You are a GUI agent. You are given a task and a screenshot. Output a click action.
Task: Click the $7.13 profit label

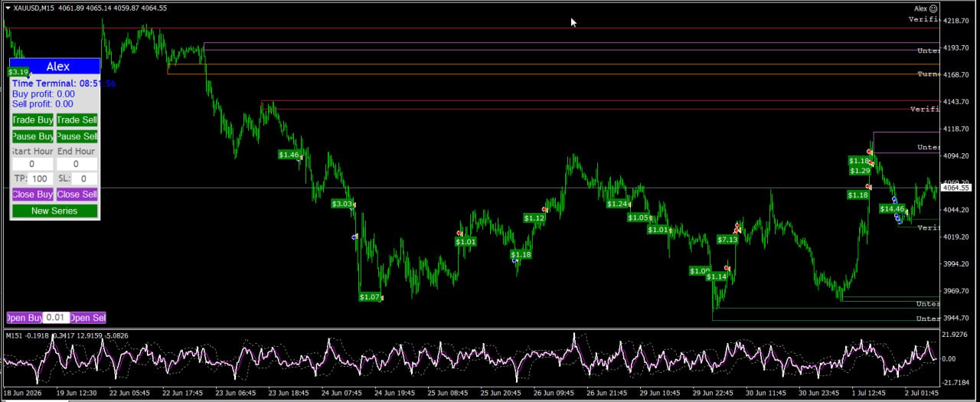pyautogui.click(x=727, y=240)
